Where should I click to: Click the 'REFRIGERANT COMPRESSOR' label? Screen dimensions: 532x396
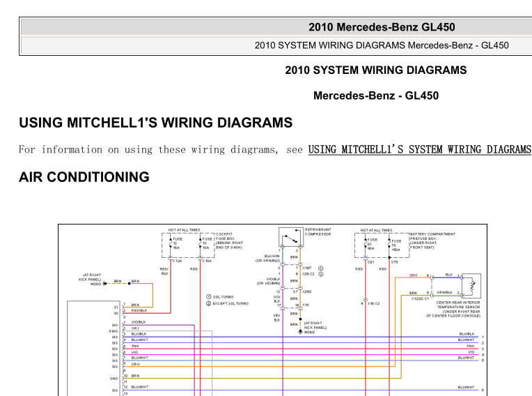pyautogui.click(x=318, y=232)
